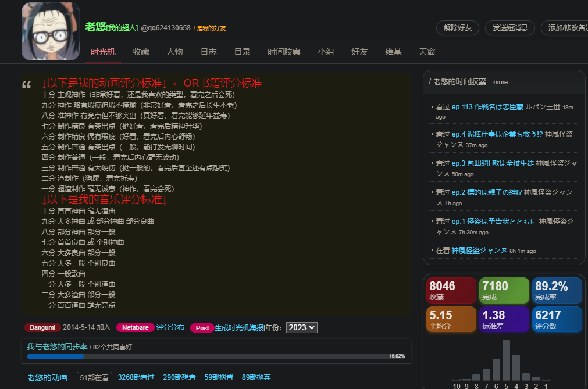The height and width of the screenshot is (389, 588).
Task: Click the Post badge
Action: 202,328
